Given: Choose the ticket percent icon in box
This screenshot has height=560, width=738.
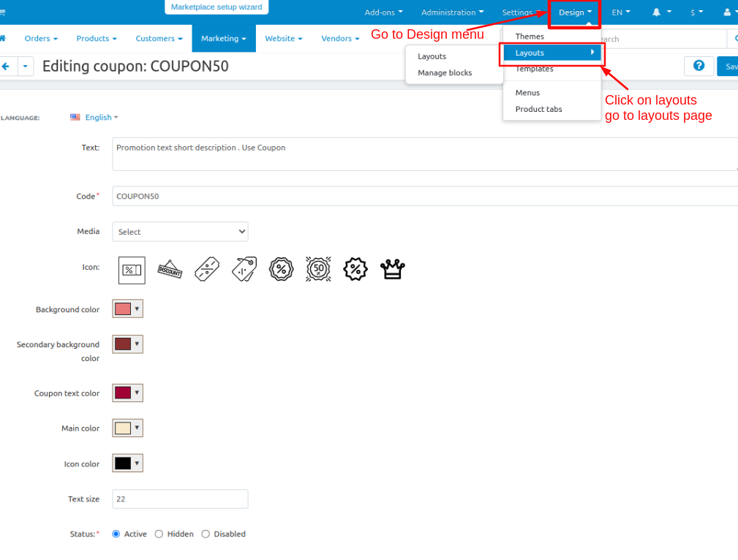Looking at the screenshot, I should (132, 270).
